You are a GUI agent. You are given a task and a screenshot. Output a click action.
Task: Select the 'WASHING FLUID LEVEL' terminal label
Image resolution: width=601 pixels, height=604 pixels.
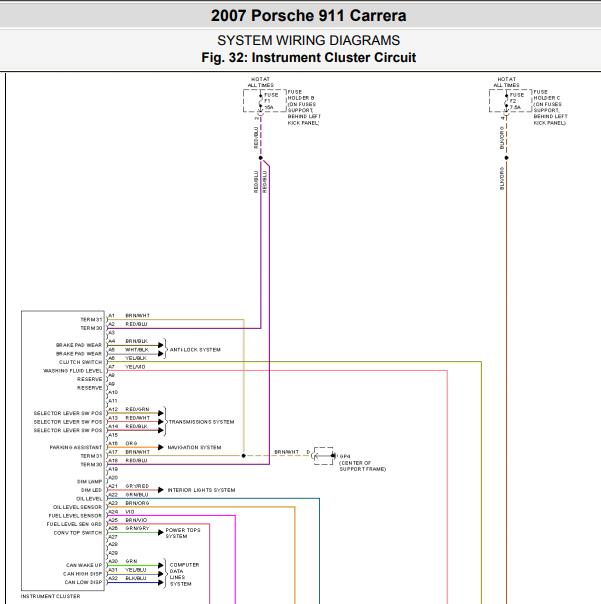pos(72,371)
